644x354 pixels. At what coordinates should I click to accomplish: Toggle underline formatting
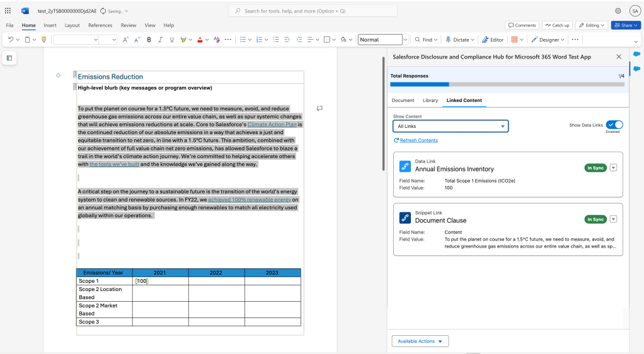[x=171, y=40]
